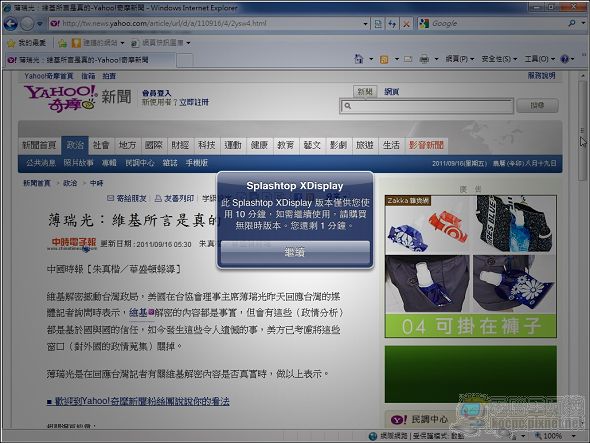Click the 手機版 sub-navigation link

pos(196,163)
